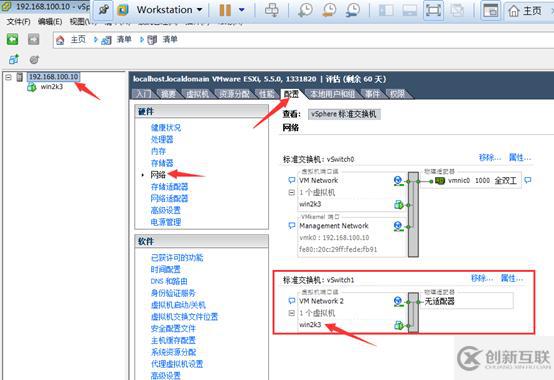Open the 文件(F) menu

pyautogui.click(x=18, y=22)
